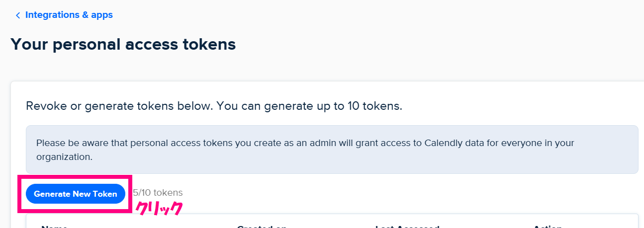
Task: Open the Integrations & apps link
Action: point(69,15)
